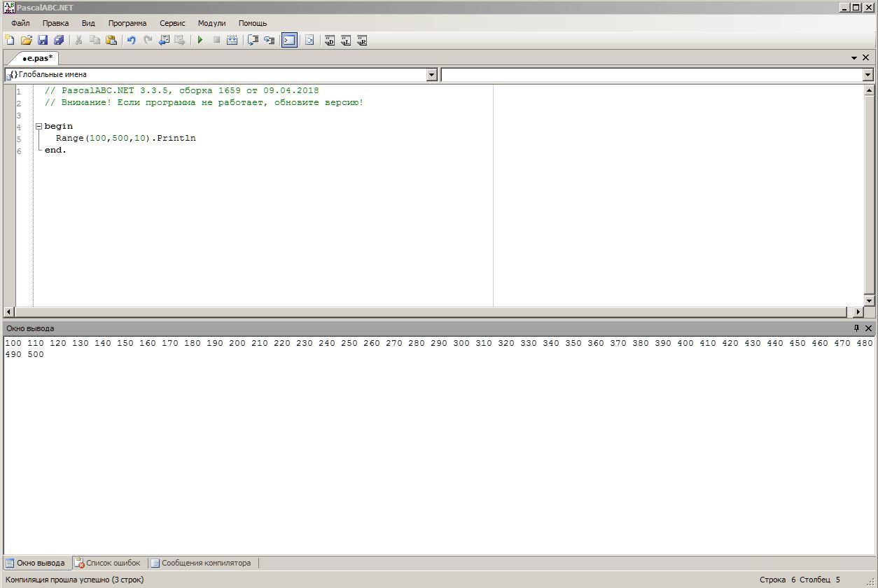Screen dimensions: 878x588
Task: Save the current file
Action: point(43,41)
